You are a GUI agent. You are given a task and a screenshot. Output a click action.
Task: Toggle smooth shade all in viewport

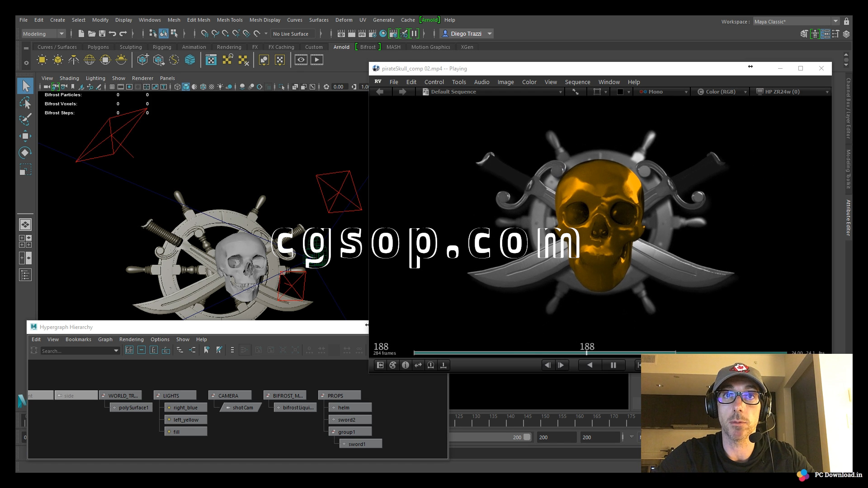186,87
